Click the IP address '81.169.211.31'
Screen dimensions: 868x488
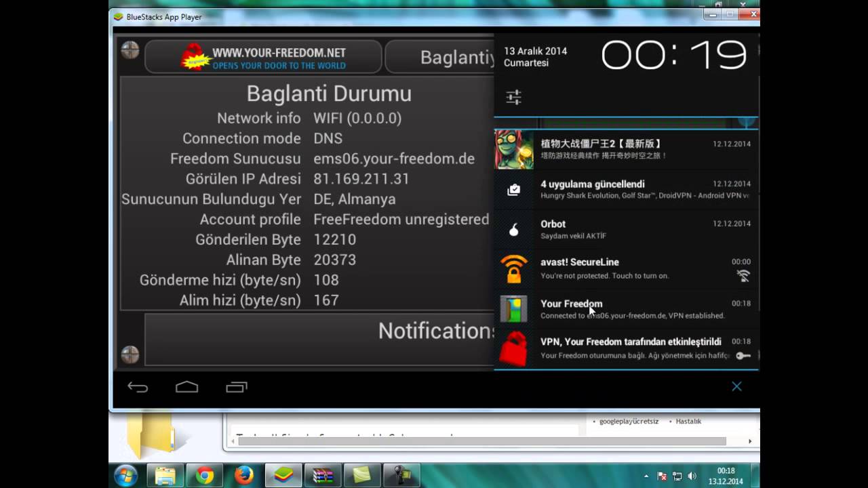click(361, 179)
